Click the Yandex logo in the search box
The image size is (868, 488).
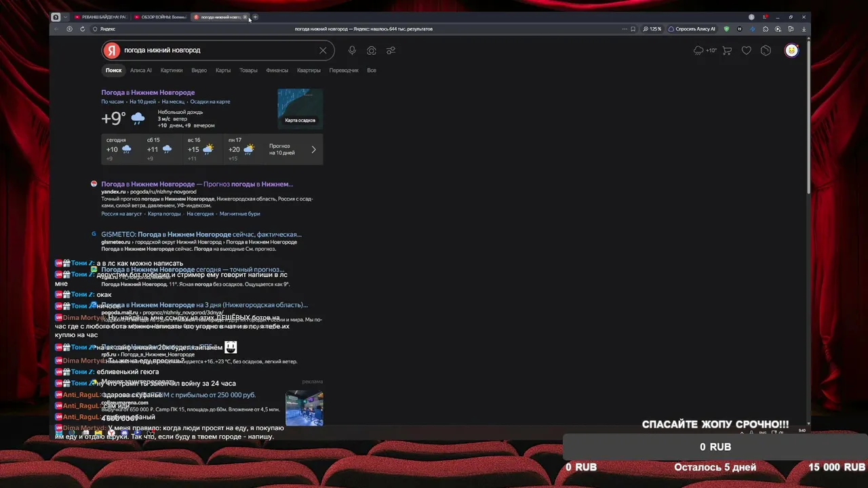click(x=112, y=50)
